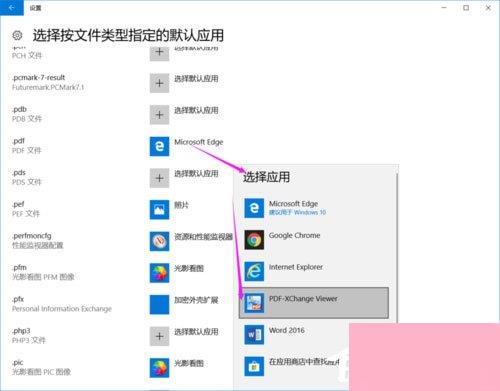The image size is (500, 391).
Task: Click 选择默认应用 for the .php3 row
Action: point(196,332)
